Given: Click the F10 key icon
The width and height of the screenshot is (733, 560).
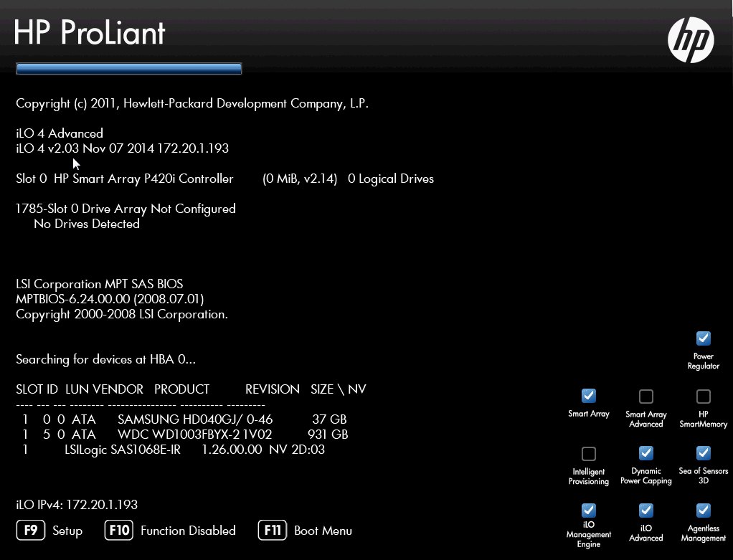Looking at the screenshot, I should pos(119,530).
